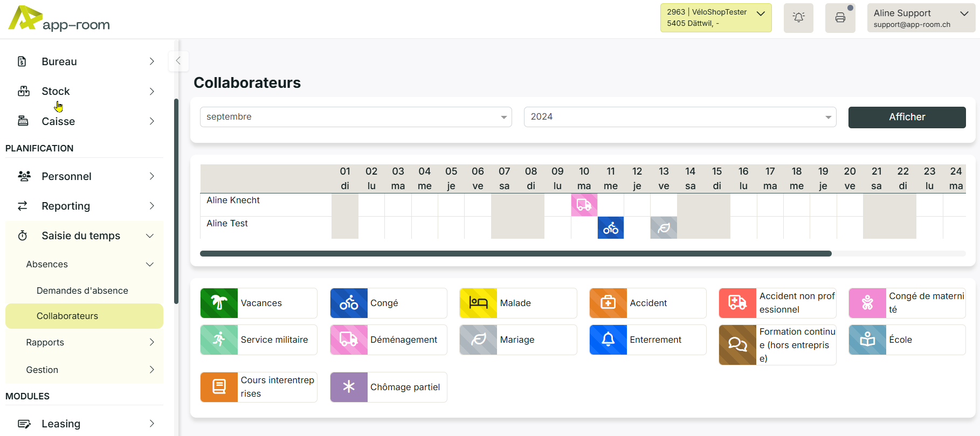Click the grey leaf absence on day 13
The height and width of the screenshot is (436, 980).
pos(664,228)
